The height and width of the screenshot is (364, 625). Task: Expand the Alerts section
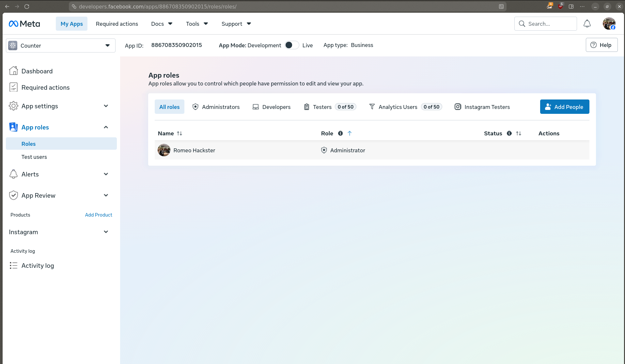(106, 174)
